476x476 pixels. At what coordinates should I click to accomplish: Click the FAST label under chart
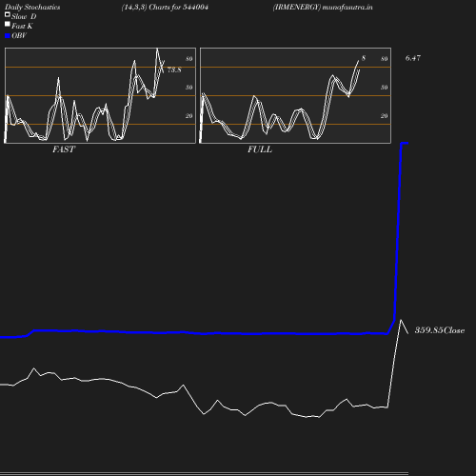click(x=64, y=149)
